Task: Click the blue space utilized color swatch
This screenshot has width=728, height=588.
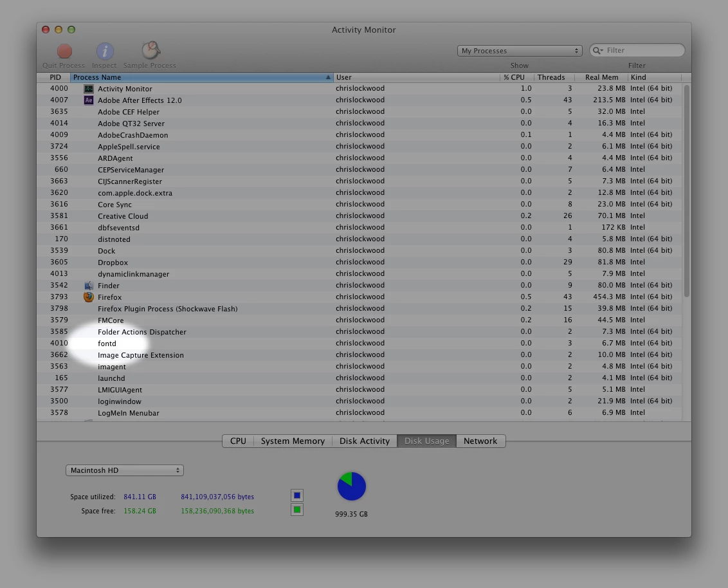Action: (x=297, y=495)
